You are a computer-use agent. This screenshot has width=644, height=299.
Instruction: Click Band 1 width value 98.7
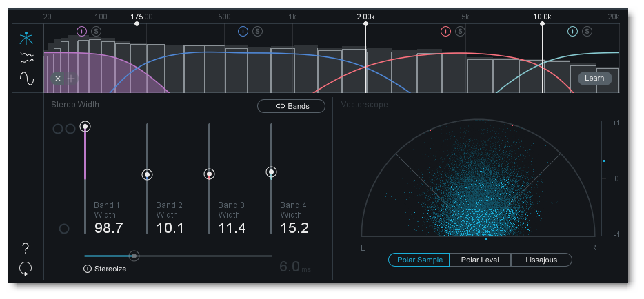click(x=109, y=229)
